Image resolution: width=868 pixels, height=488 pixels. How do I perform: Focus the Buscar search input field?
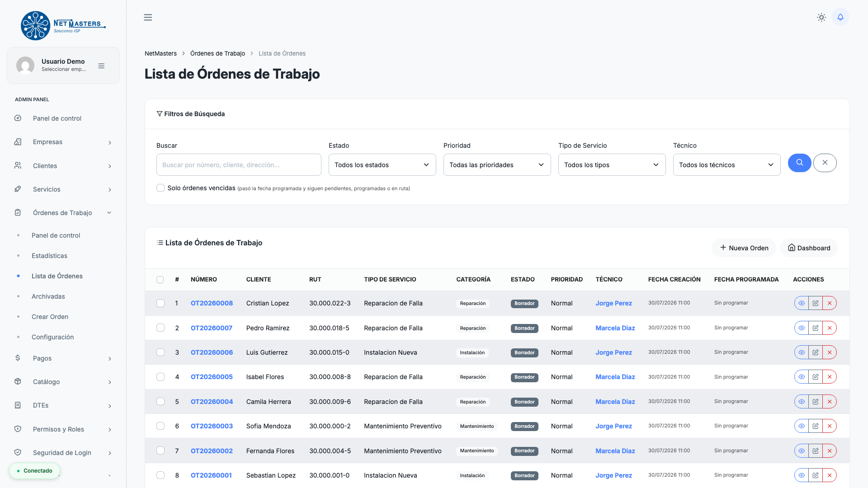239,165
